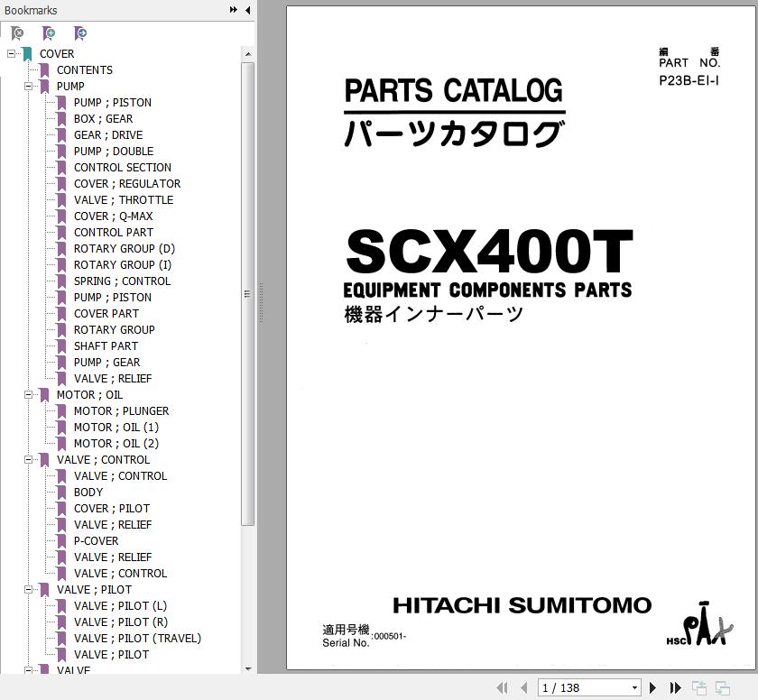Viewport: 758px width, 700px height.
Task: Collapse the PUMP bookmark group
Action: 29,86
